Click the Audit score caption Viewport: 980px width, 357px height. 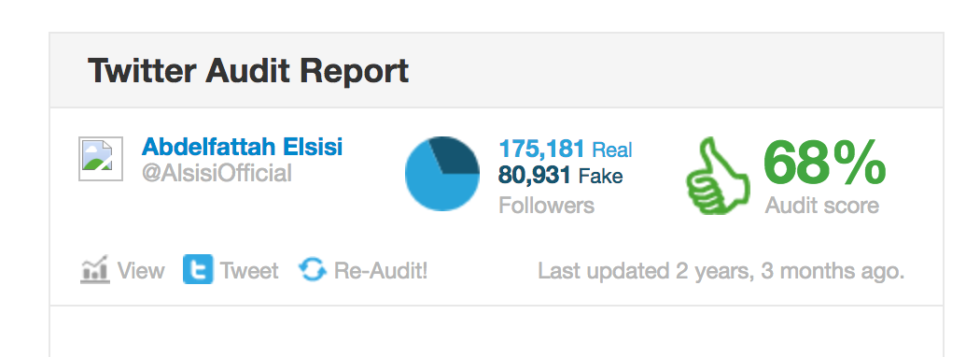point(822,206)
